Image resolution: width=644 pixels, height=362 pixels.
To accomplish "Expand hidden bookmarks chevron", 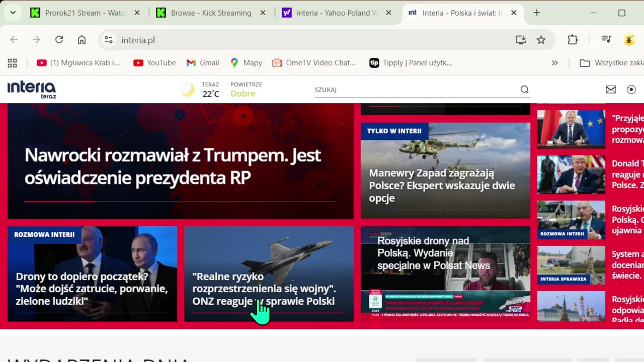I will (x=554, y=63).
